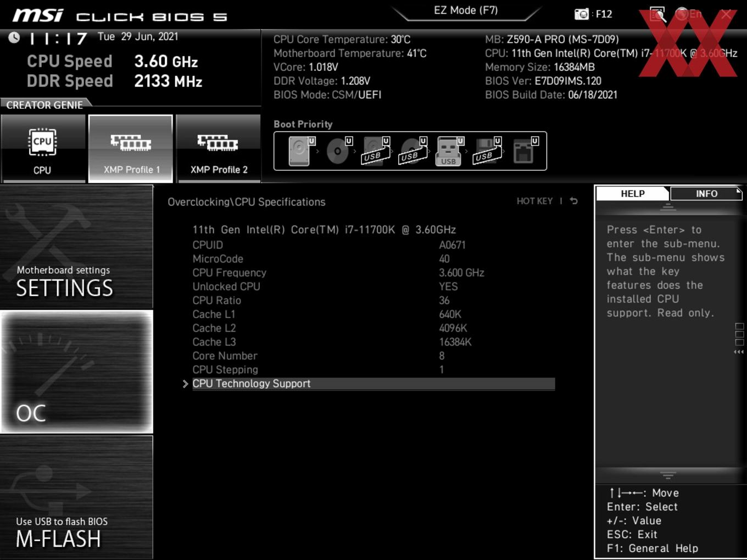Click the Unlocked CPU value YES

click(x=448, y=287)
